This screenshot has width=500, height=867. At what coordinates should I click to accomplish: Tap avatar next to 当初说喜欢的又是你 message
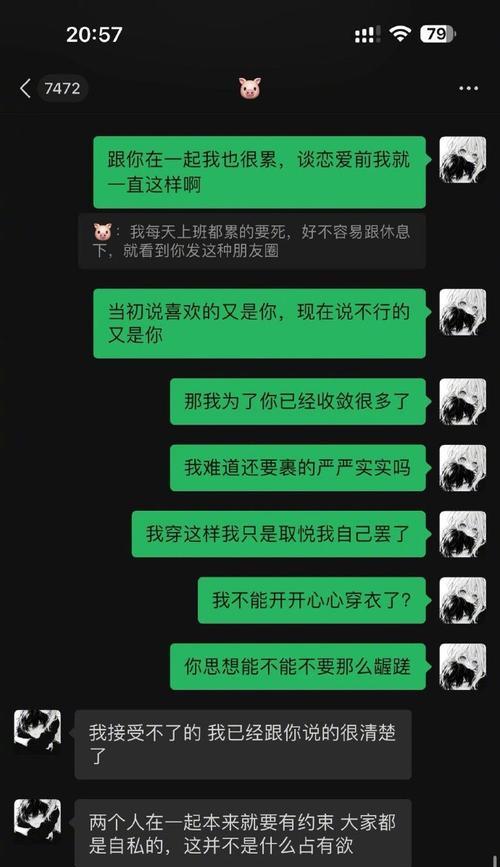(462, 312)
